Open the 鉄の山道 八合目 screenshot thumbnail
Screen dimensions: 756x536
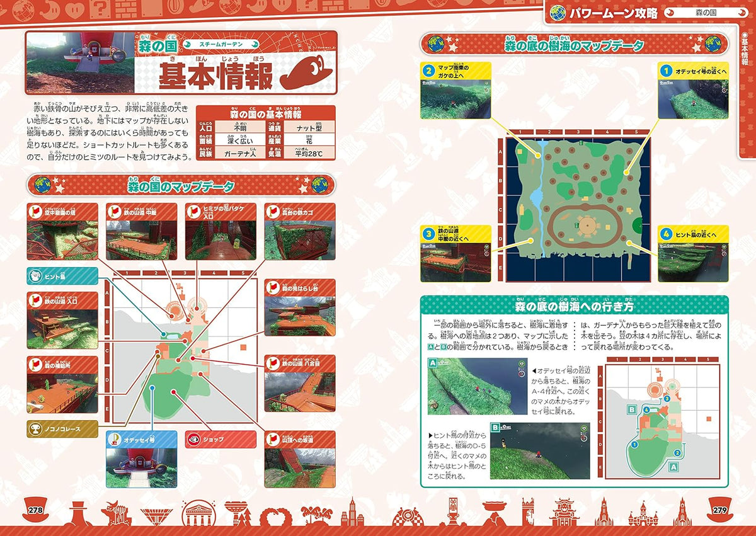300,392
